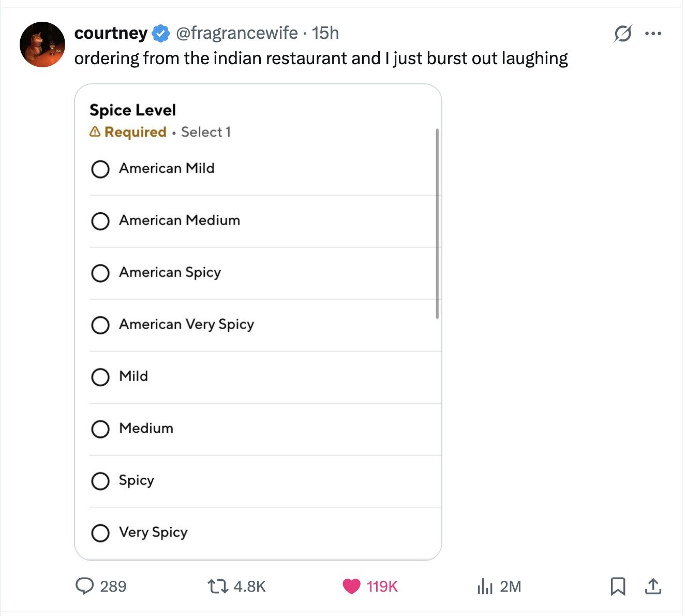Viewport: 685px width, 616px height.
Task: Choose the American Medium spice option
Action: 100,221
